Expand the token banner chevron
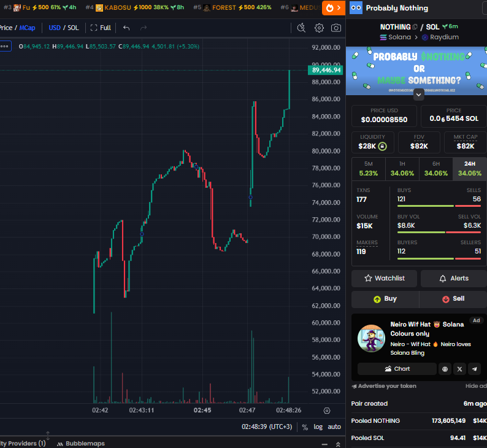The height and width of the screenshot is (448, 487). pos(419,95)
